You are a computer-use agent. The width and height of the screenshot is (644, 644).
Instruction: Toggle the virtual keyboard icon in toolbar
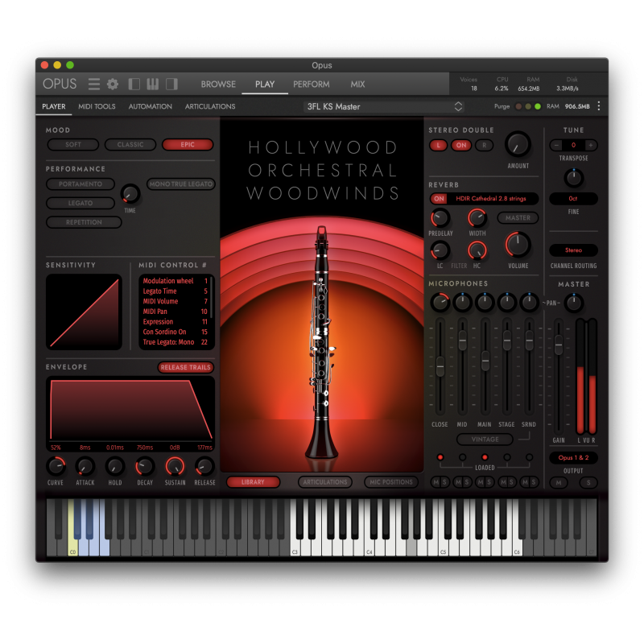[x=153, y=85]
